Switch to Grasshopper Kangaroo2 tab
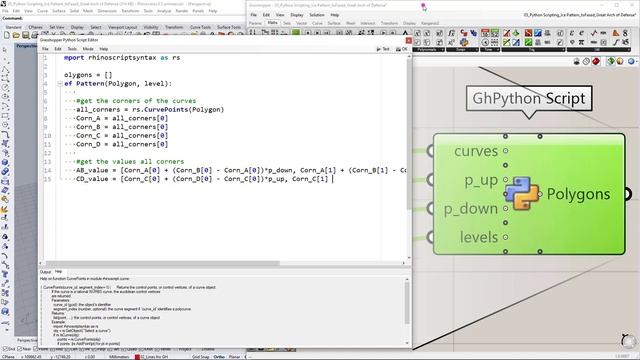Screen dimensions: 640x360 point(429,23)
